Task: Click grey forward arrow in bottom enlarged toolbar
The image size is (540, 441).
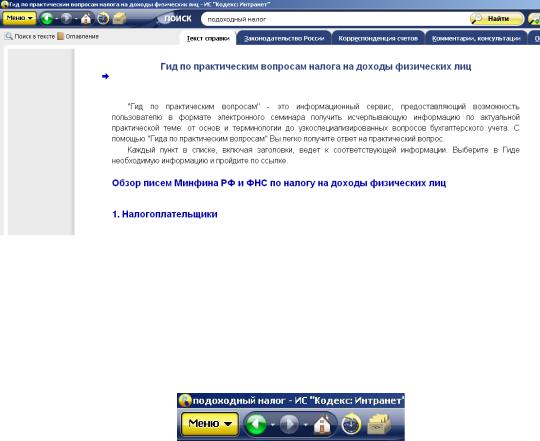Action: click(x=289, y=424)
